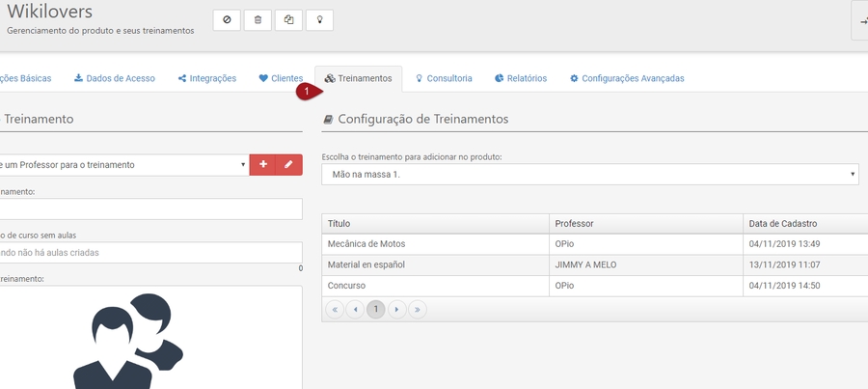Click the duplicate copy icon button
868x389 pixels.
point(288,20)
